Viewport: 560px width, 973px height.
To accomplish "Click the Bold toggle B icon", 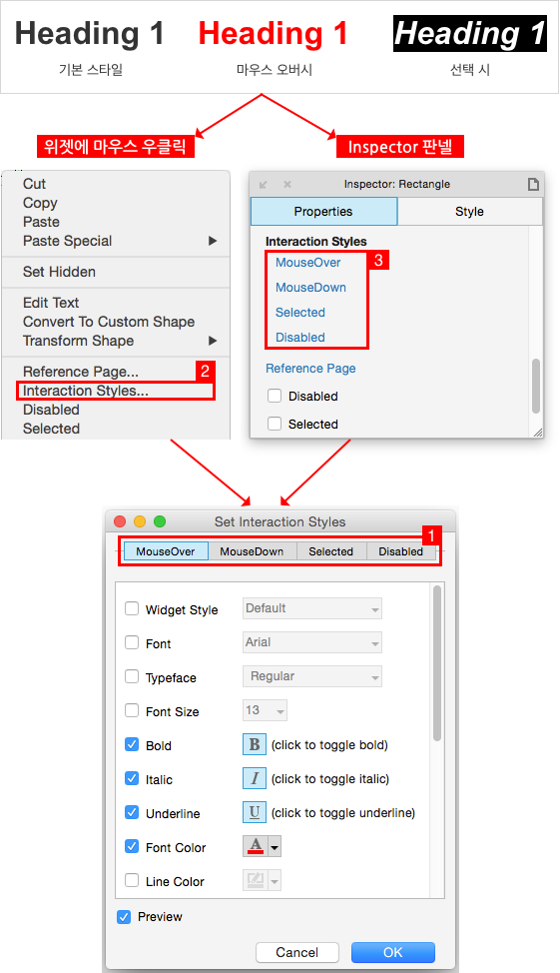I will pyautogui.click(x=255, y=744).
